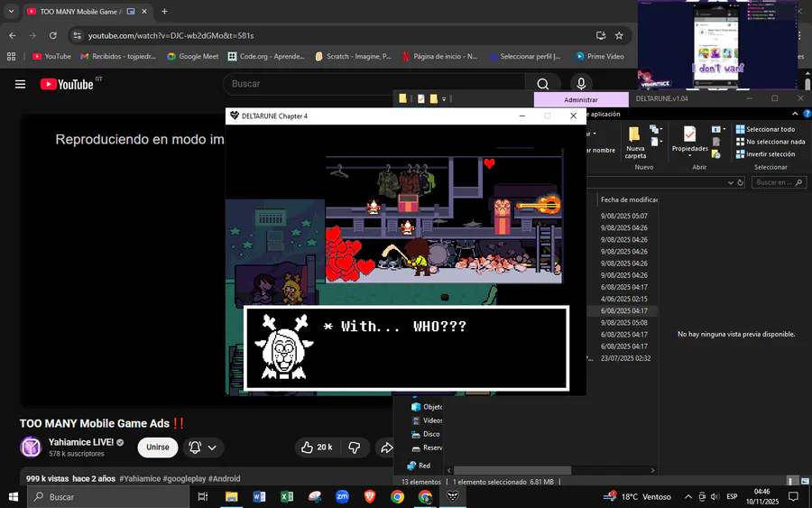The height and width of the screenshot is (508, 812).
Task: Open the Code.org bookmark
Action: click(266, 57)
